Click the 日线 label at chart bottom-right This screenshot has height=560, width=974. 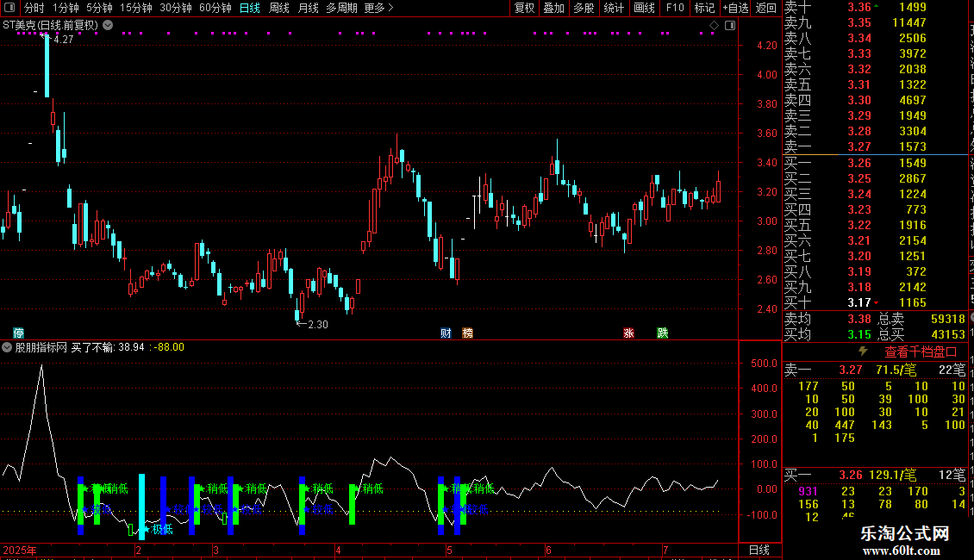click(759, 550)
